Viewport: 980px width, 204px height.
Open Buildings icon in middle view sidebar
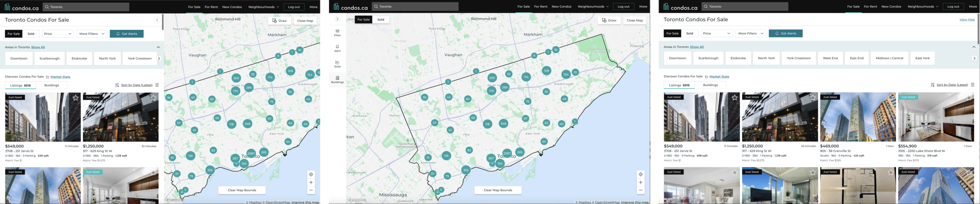(x=337, y=79)
